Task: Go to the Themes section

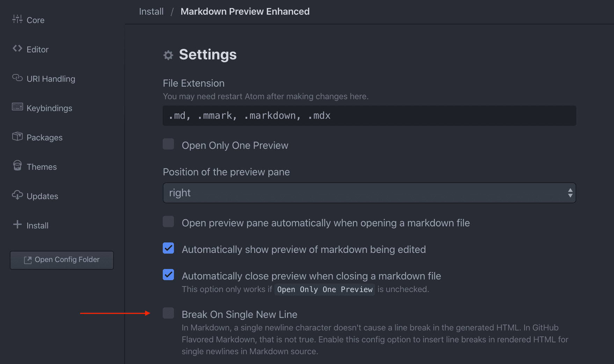Action: (42, 167)
